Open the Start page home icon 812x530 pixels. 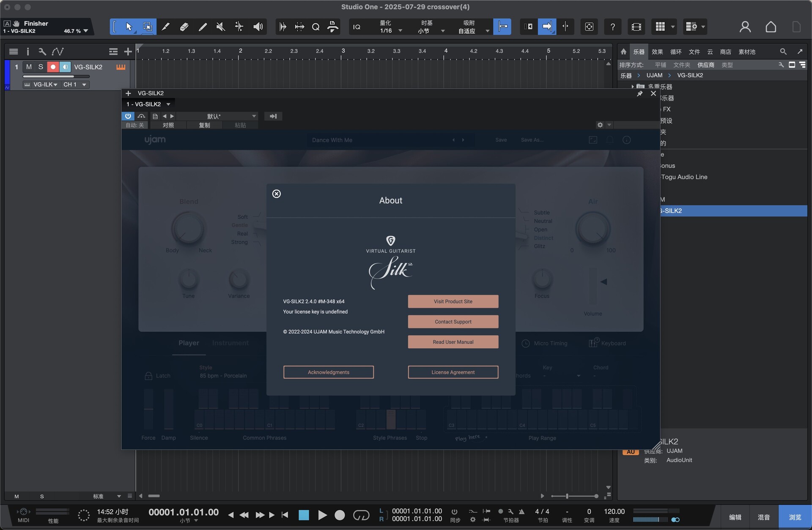click(x=771, y=27)
